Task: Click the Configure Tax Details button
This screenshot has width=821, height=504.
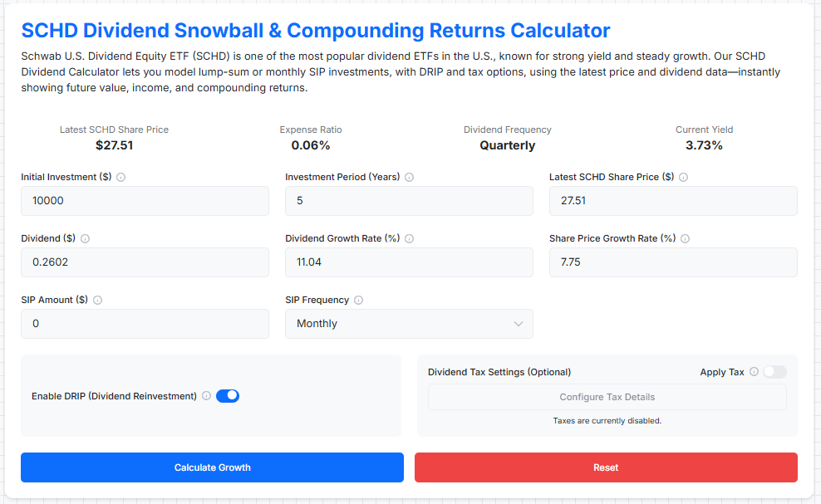Action: (607, 397)
